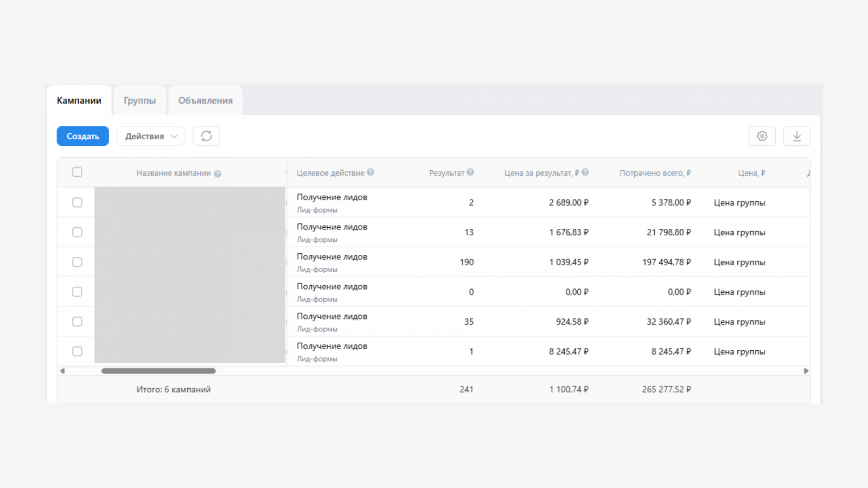The image size is (868, 488).
Task: Switch to the Объявления tab
Action: click(205, 100)
